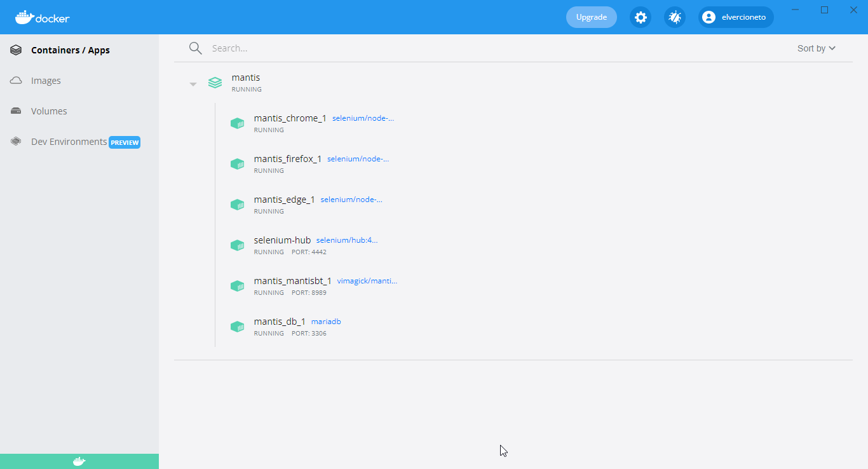Click PORT: 4442 under selenium-hub
The image size is (868, 469).
(x=309, y=252)
